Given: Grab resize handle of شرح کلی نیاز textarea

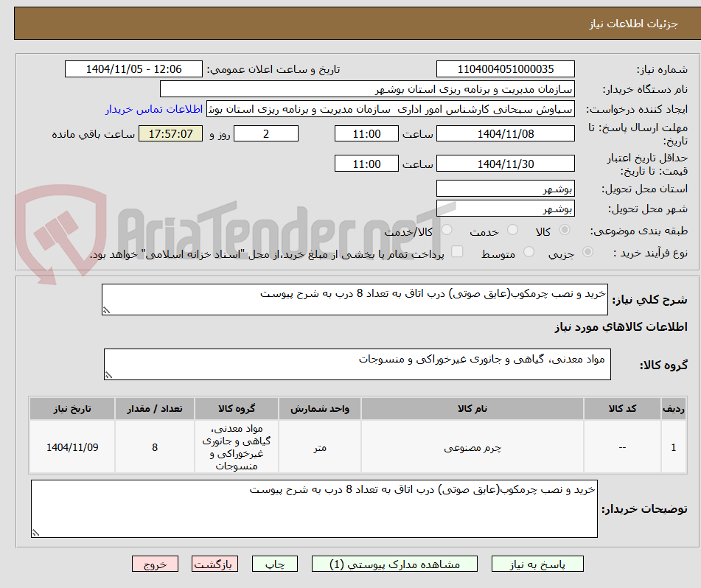Looking at the screenshot, I should (106, 310).
